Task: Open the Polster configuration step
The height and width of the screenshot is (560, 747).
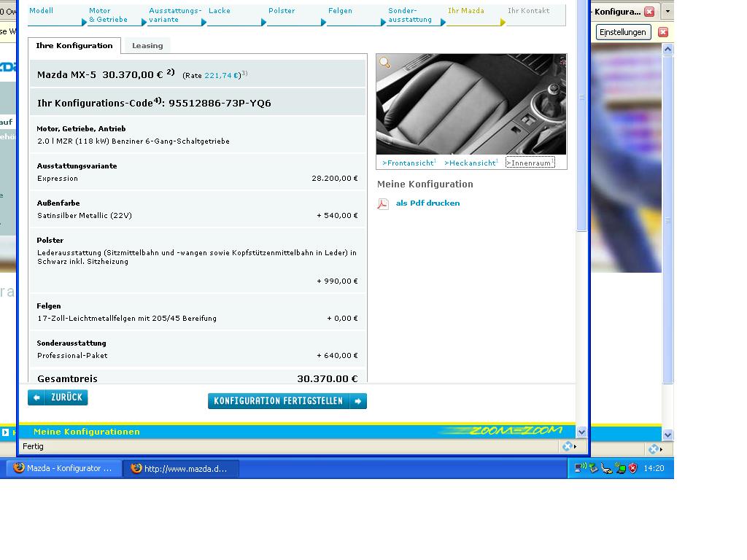Action: tap(282, 11)
